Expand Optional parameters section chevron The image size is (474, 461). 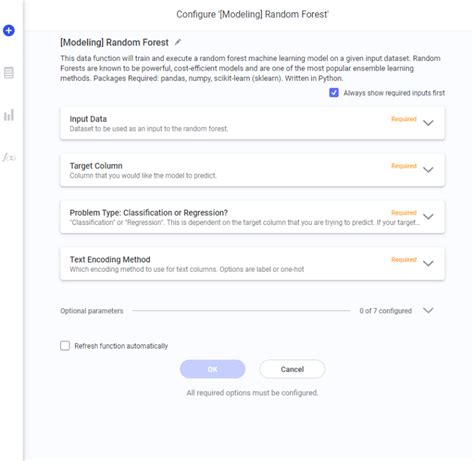point(428,310)
